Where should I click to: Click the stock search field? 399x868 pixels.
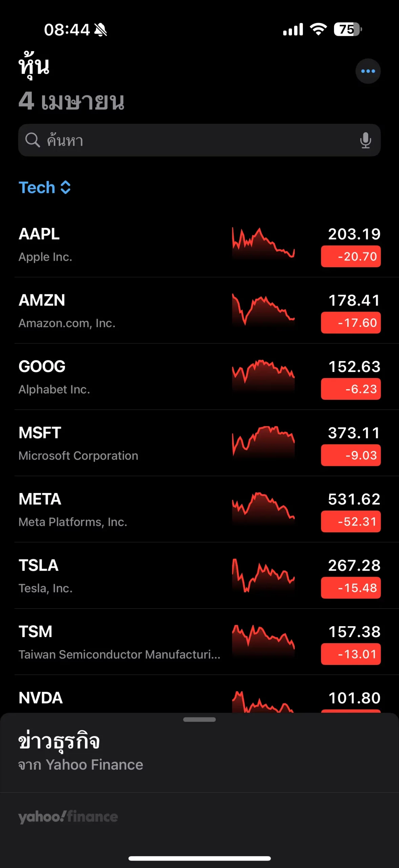(199, 140)
